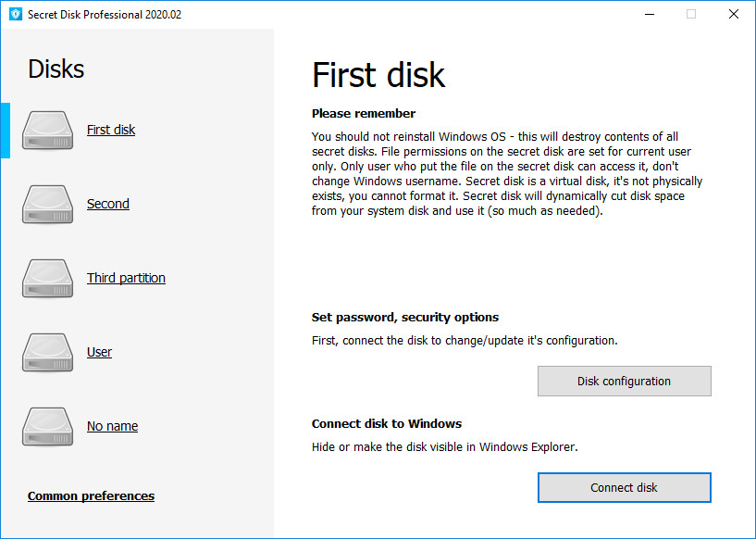Click the Connect disk to Windows heading
The image size is (756, 539).
click(387, 423)
